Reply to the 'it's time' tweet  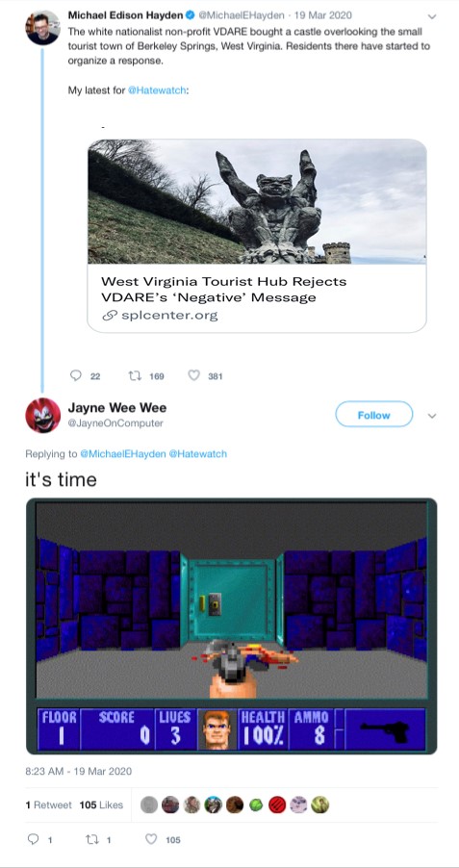point(33,840)
